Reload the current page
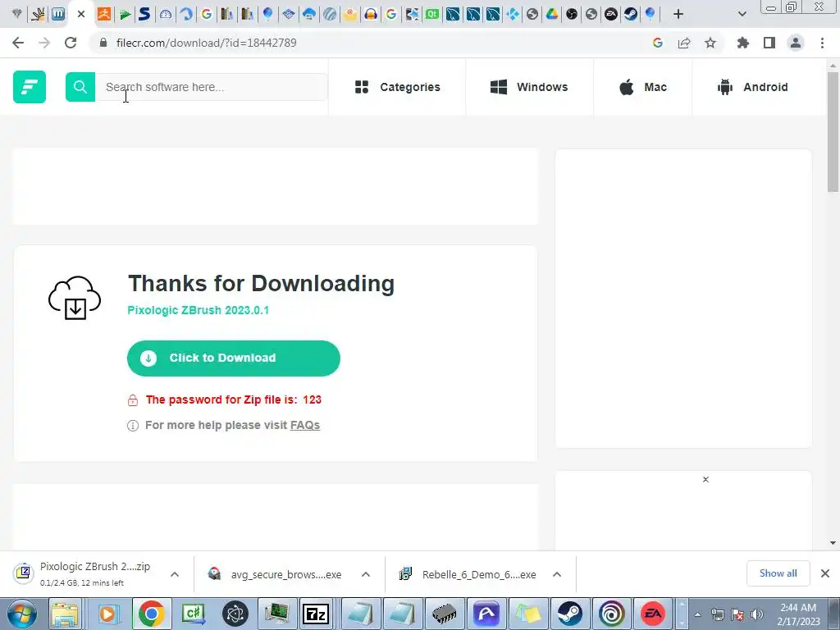The width and height of the screenshot is (840, 630). click(71, 43)
